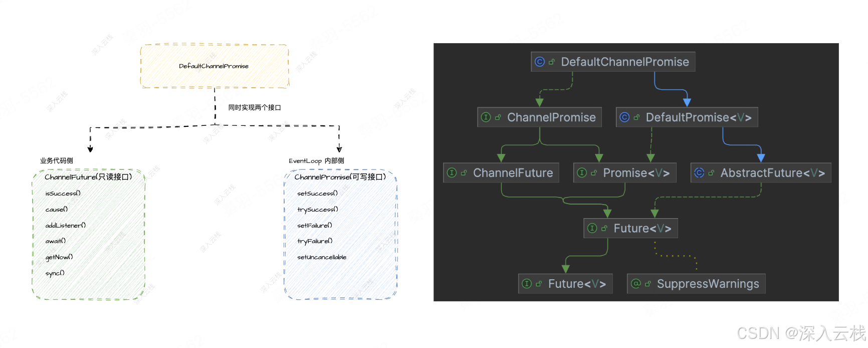Click the interface icon on ChannelPromise node
868x348 pixels.
click(x=486, y=117)
